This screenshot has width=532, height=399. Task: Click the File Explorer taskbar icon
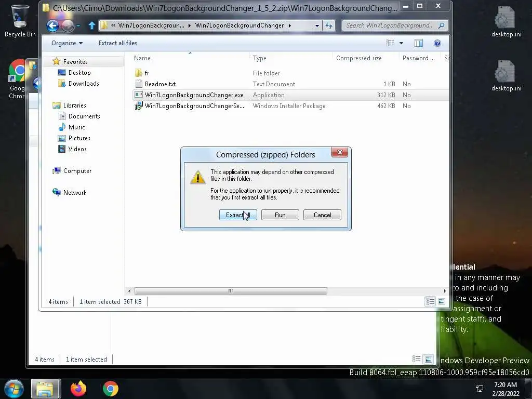46,389
